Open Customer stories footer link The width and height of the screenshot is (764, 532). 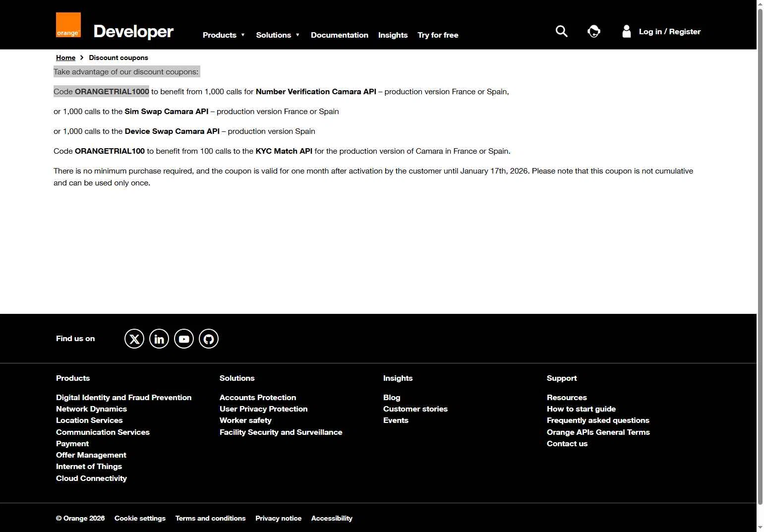coord(415,409)
